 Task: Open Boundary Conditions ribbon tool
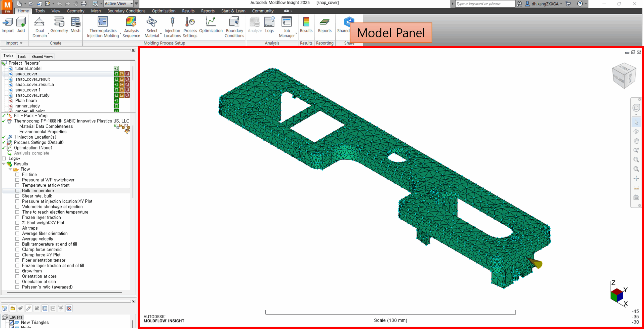(x=234, y=27)
